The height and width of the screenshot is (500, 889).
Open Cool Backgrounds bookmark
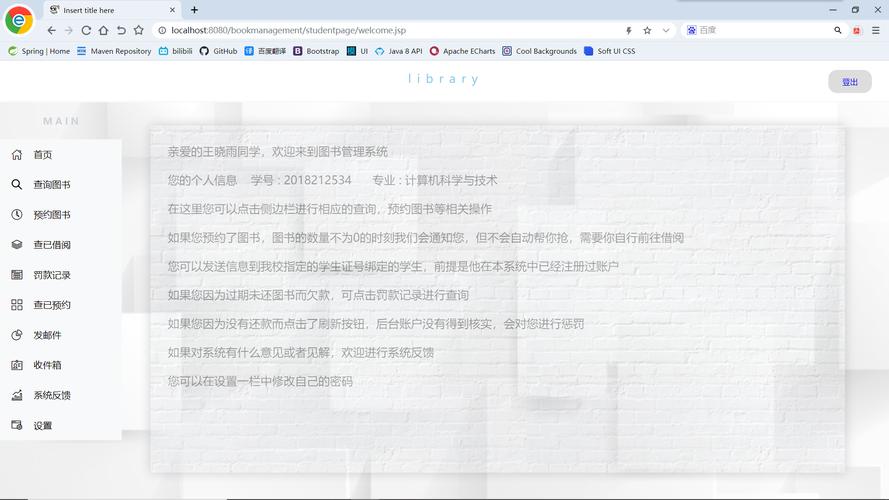click(x=539, y=51)
